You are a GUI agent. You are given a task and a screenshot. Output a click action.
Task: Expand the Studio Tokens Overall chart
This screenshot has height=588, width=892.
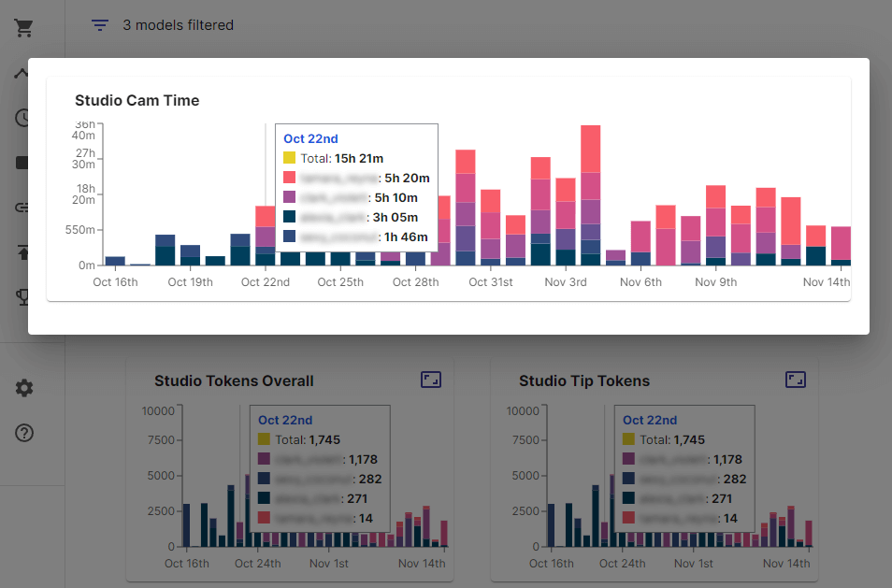point(430,380)
